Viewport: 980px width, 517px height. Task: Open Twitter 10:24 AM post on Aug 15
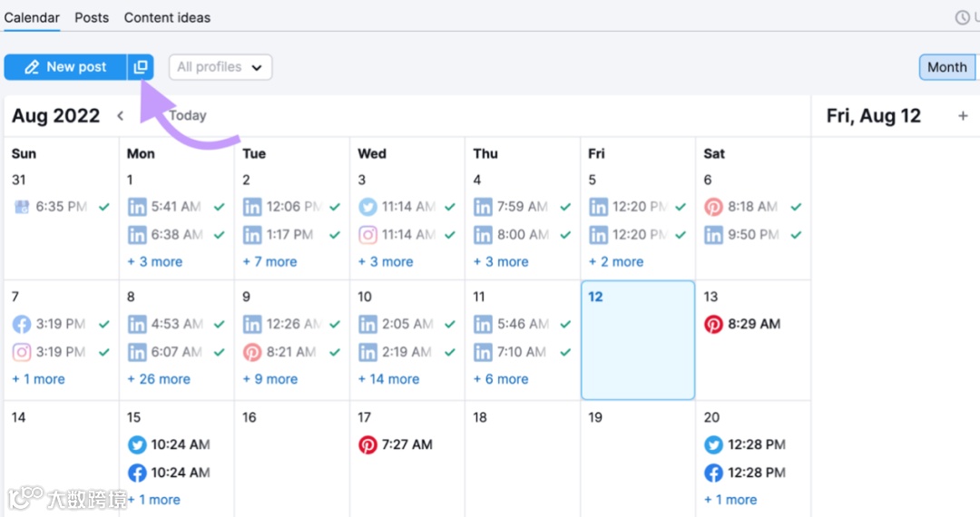point(169,444)
